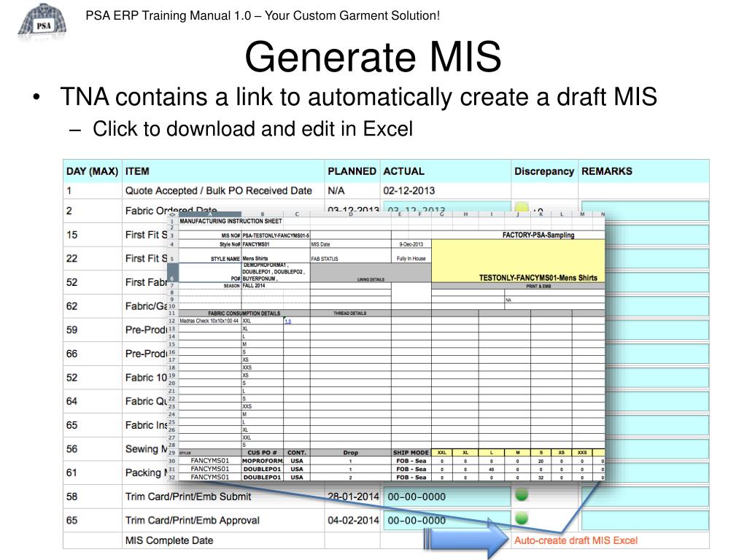
Task: Open the 1.5 consumption link in the MIS sheet
Action: pos(287,322)
